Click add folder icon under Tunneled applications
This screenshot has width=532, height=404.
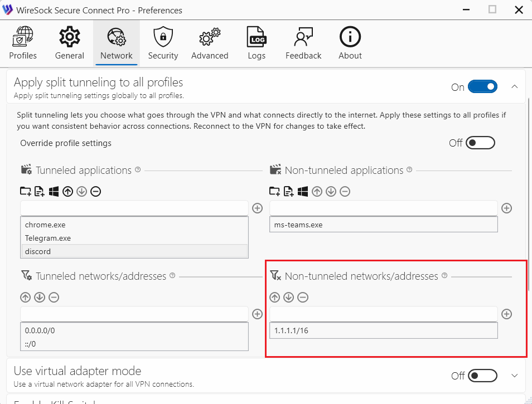pos(26,192)
